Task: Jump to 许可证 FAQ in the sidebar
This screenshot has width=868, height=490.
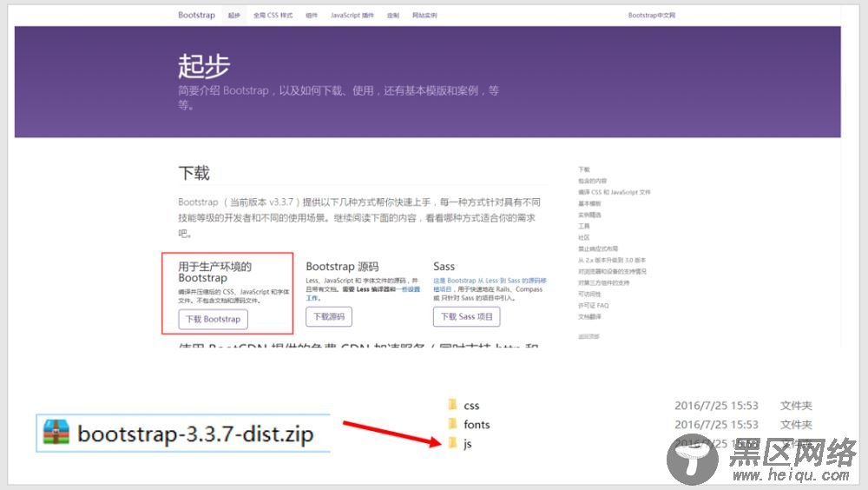Action: point(594,306)
